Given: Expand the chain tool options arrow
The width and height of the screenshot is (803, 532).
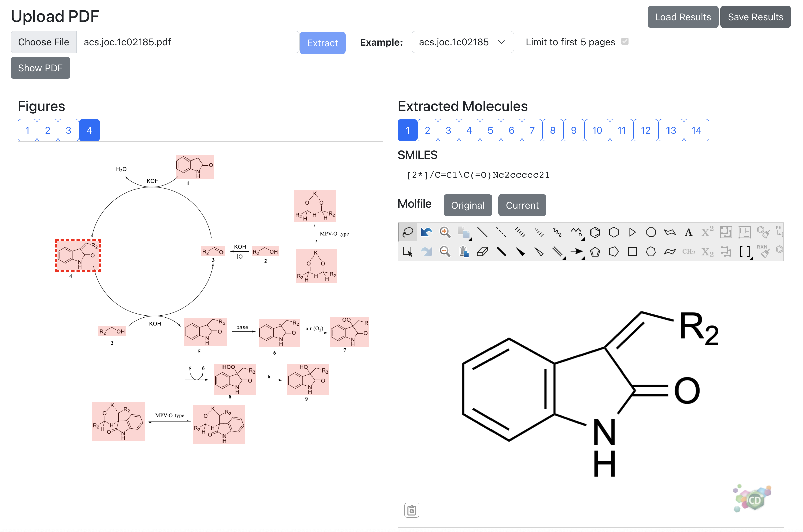Looking at the screenshot, I should click(583, 239).
